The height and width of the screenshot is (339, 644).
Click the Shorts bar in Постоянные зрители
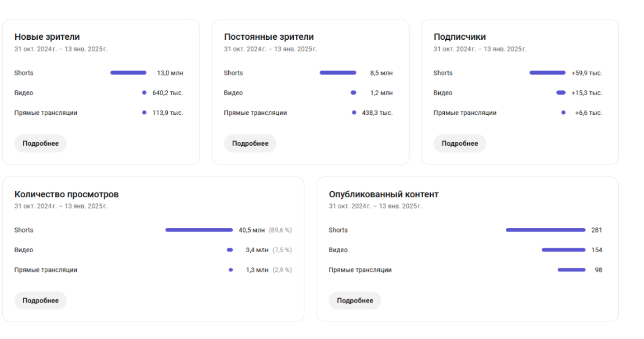click(x=338, y=73)
